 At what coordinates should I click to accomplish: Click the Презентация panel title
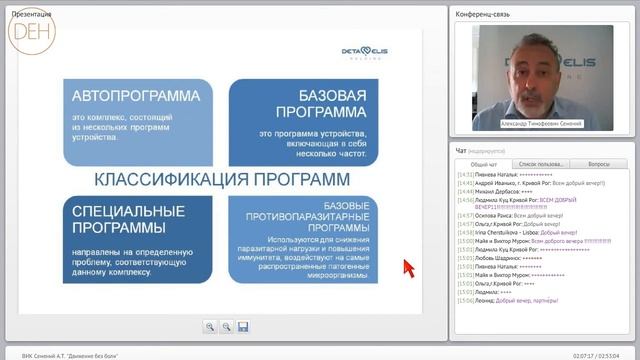click(x=31, y=14)
